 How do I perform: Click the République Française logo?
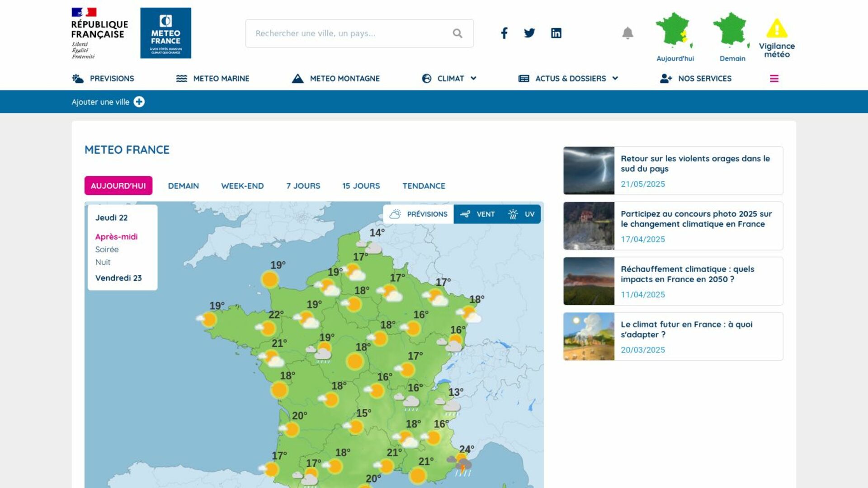click(x=99, y=33)
